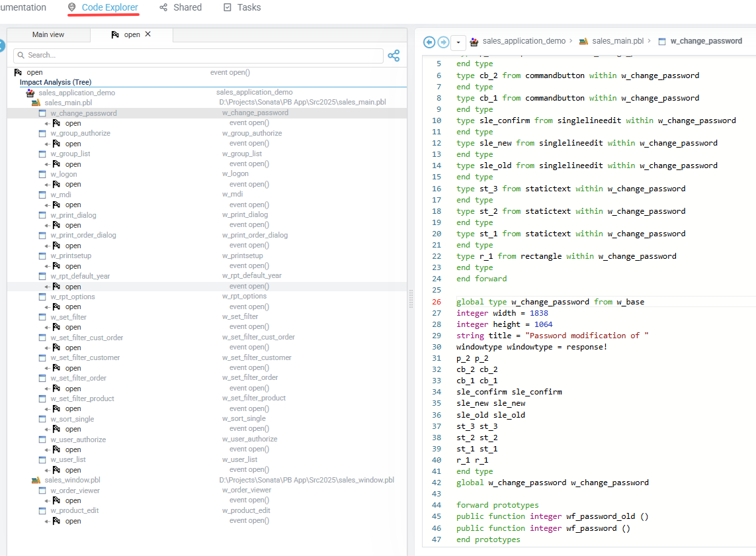This screenshot has height=556, width=756.
Task: Click sales_main.pbl in the breadcrumb
Action: click(x=618, y=41)
